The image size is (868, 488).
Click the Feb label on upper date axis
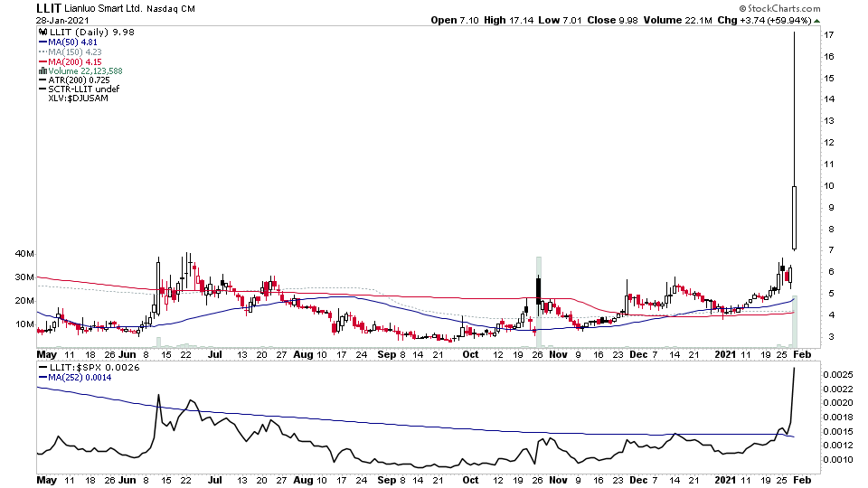(x=802, y=354)
